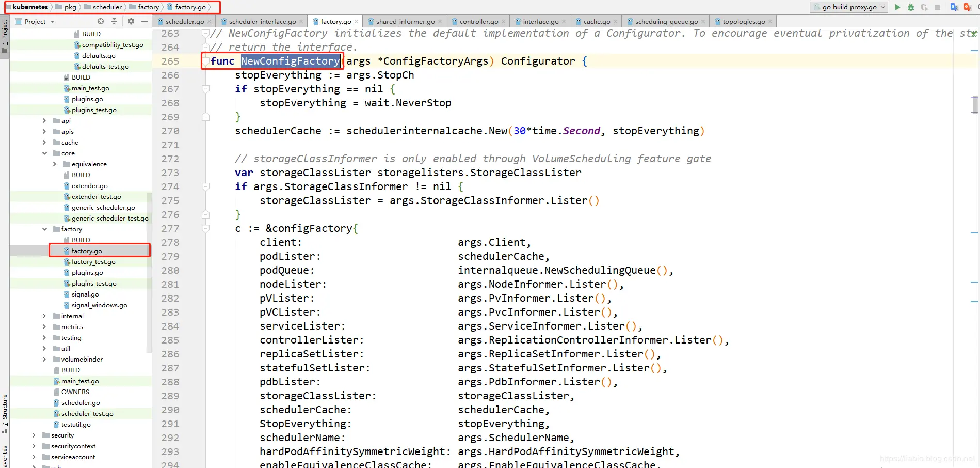Screen dimensions: 980x468
Task: Toggle the Z: Structure tool window stripe button
Action: click(5, 413)
